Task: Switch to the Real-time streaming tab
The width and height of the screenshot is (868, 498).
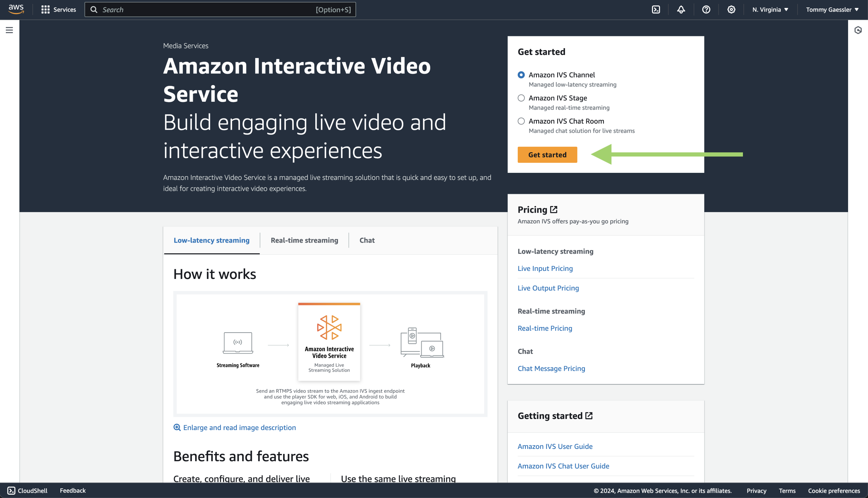Action: click(304, 240)
